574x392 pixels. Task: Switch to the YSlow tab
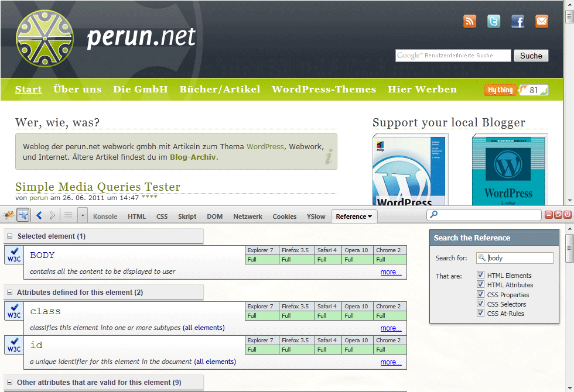coord(316,216)
